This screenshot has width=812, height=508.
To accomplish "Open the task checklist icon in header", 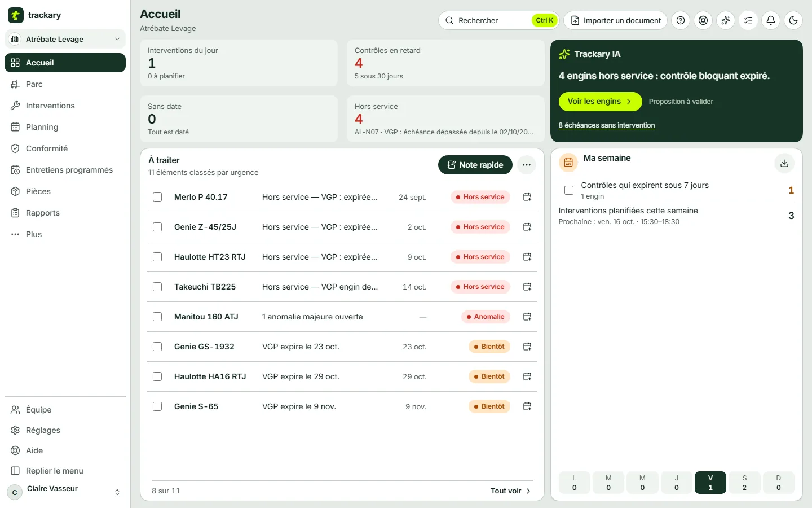I will click(748, 20).
